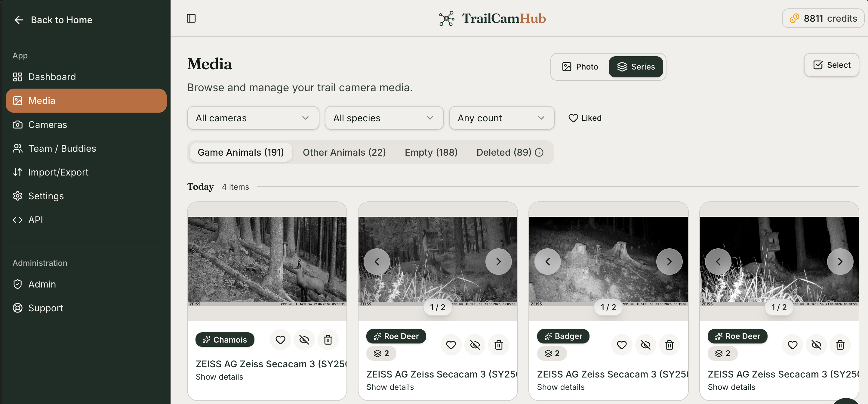
Task: Navigate to Cameras
Action: tap(86, 124)
